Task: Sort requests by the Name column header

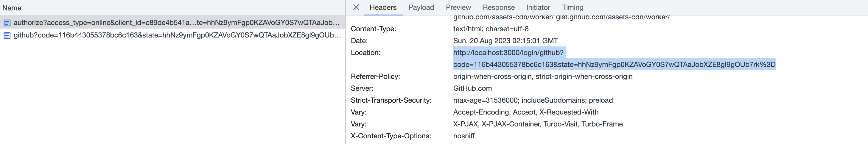Action: [12, 8]
